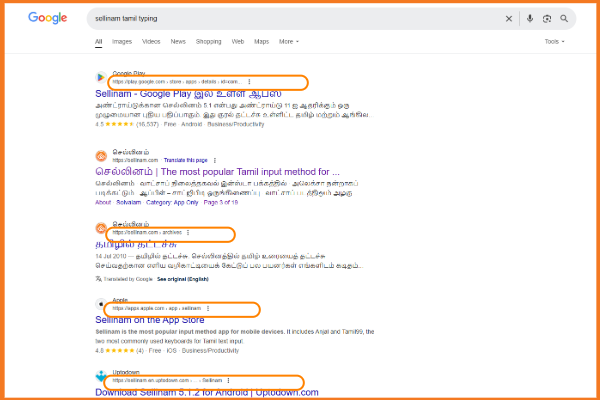Viewport: 600px width, 400px height.
Task: Open the About sitelink
Action: (x=103, y=202)
